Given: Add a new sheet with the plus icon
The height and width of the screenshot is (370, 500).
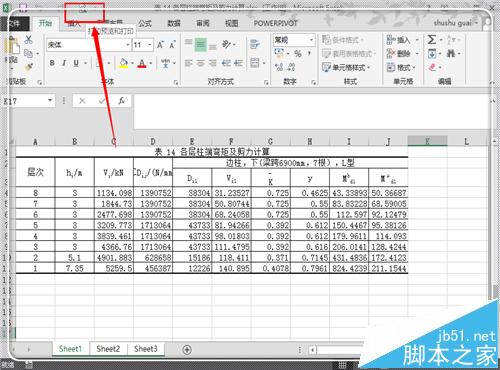Looking at the screenshot, I should pyautogui.click(x=187, y=349).
